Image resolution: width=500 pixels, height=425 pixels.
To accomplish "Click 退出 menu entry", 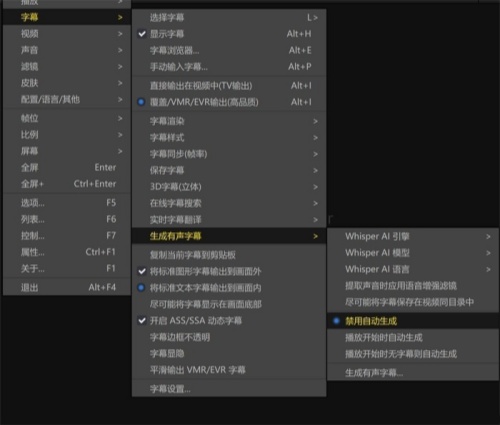I will (67, 287).
